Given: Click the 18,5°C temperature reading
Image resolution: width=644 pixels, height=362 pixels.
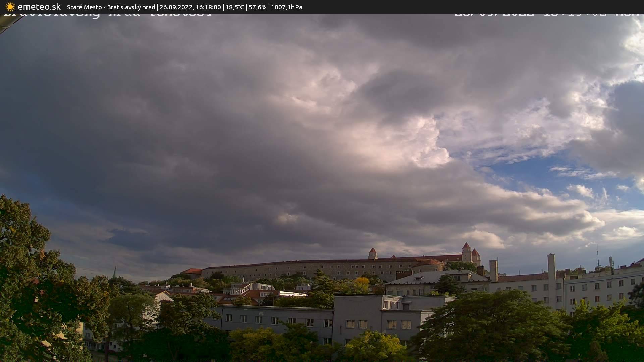Looking at the screenshot, I should pos(235,7).
